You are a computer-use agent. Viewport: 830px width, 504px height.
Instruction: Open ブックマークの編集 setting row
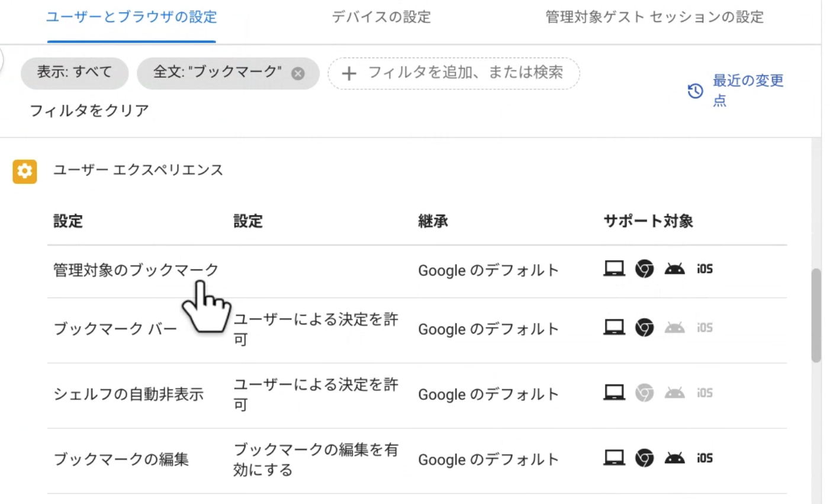pos(121,459)
